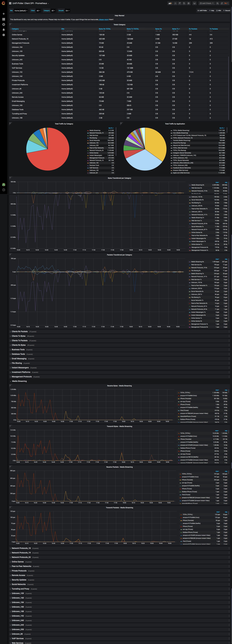This screenshot has height=644, width=232.
Task: Toggle the Media Streaming Rx legend series
Action: click(198, 185)
